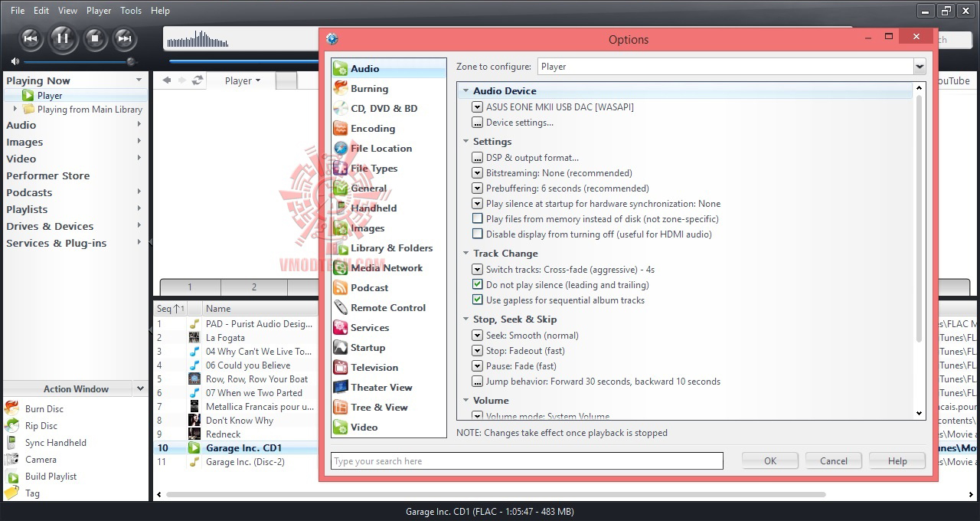
Task: Open the File menu
Action: [x=18, y=11]
